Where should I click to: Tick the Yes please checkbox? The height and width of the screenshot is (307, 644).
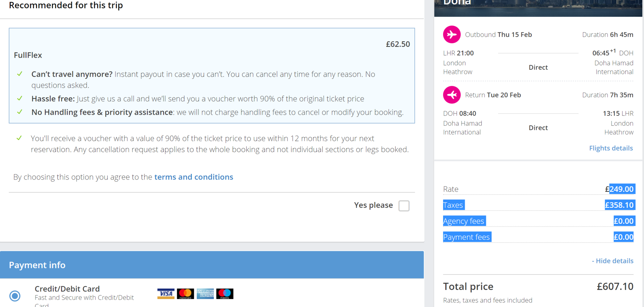tap(404, 206)
